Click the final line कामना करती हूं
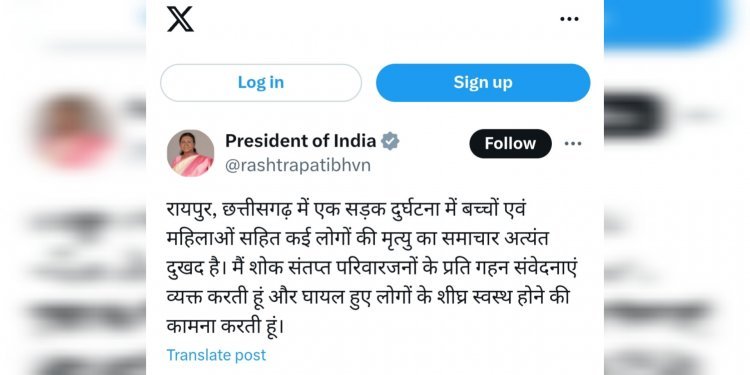The width and height of the screenshot is (750, 375). (x=225, y=327)
